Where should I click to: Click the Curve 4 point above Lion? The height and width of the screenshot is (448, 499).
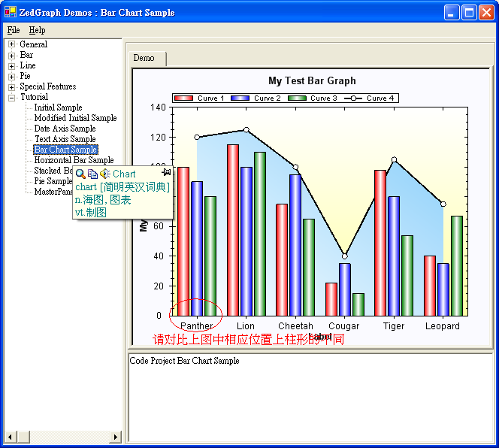pos(246,129)
